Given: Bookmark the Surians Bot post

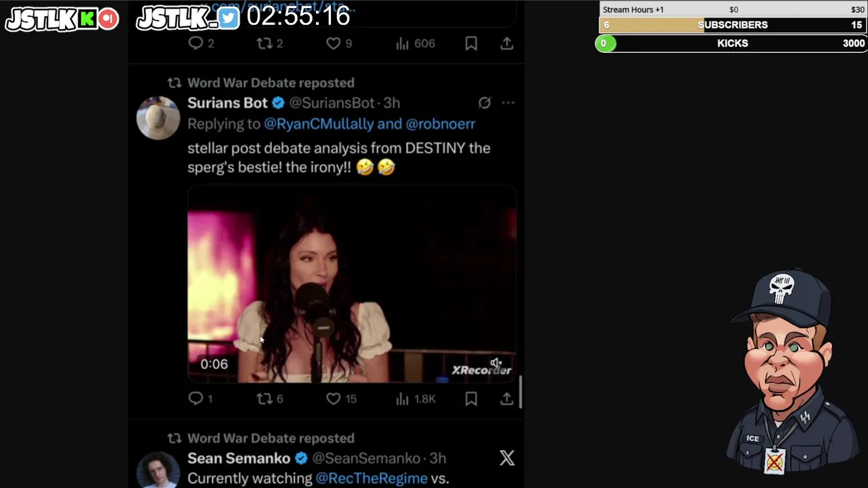Looking at the screenshot, I should (471, 399).
